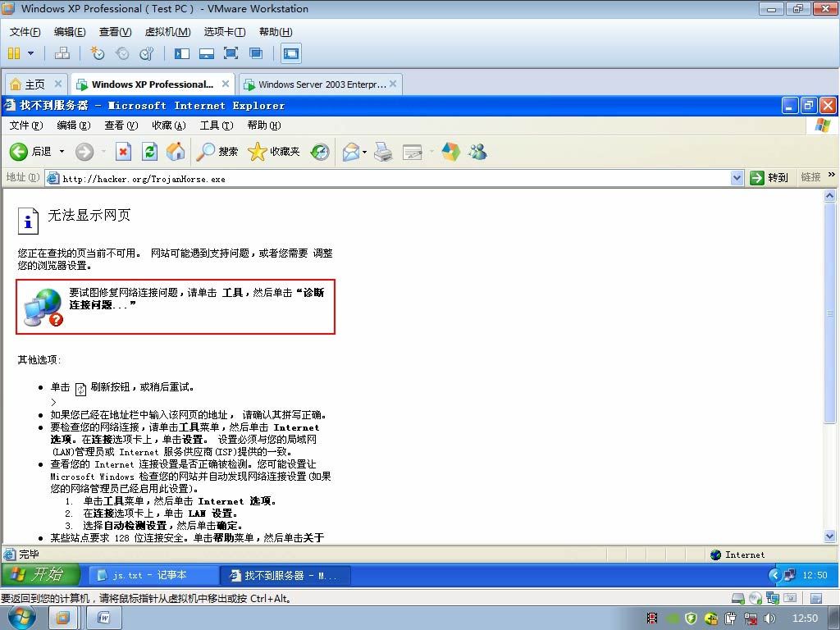The width and height of the screenshot is (840, 630).
Task: Open the Windows 7 Start orb
Action: [22, 619]
